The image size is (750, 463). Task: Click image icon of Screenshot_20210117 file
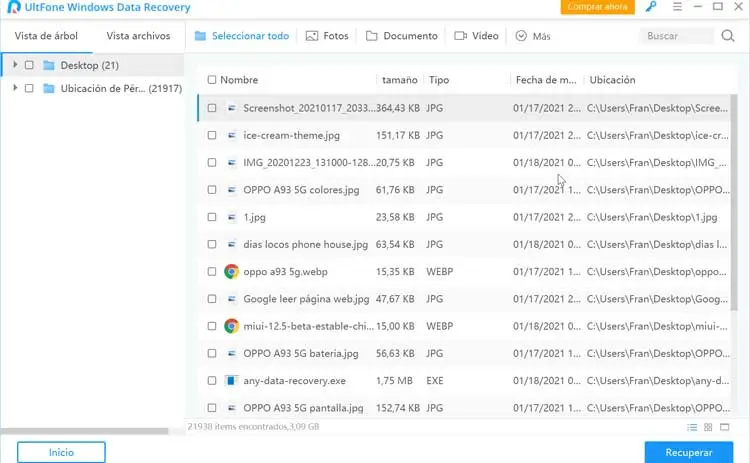(x=232, y=108)
